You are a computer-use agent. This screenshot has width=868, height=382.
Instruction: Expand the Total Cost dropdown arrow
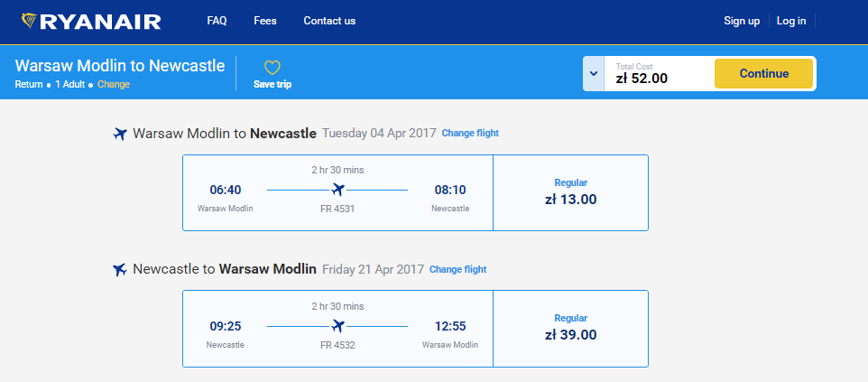coord(594,73)
